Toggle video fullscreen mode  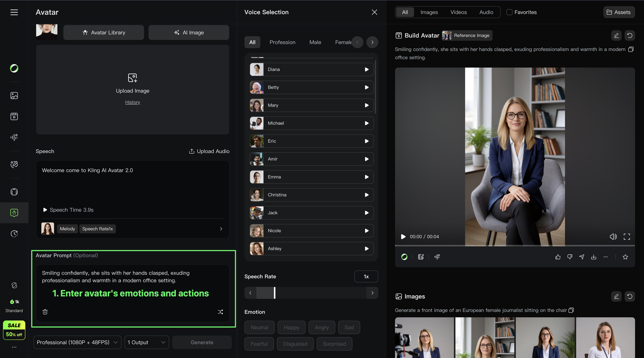(627, 236)
